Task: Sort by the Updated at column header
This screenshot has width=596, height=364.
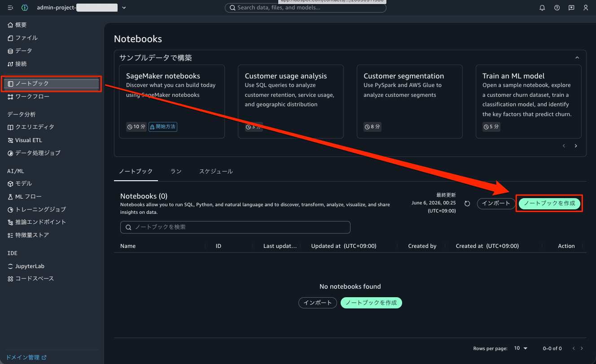Action: tap(344, 246)
